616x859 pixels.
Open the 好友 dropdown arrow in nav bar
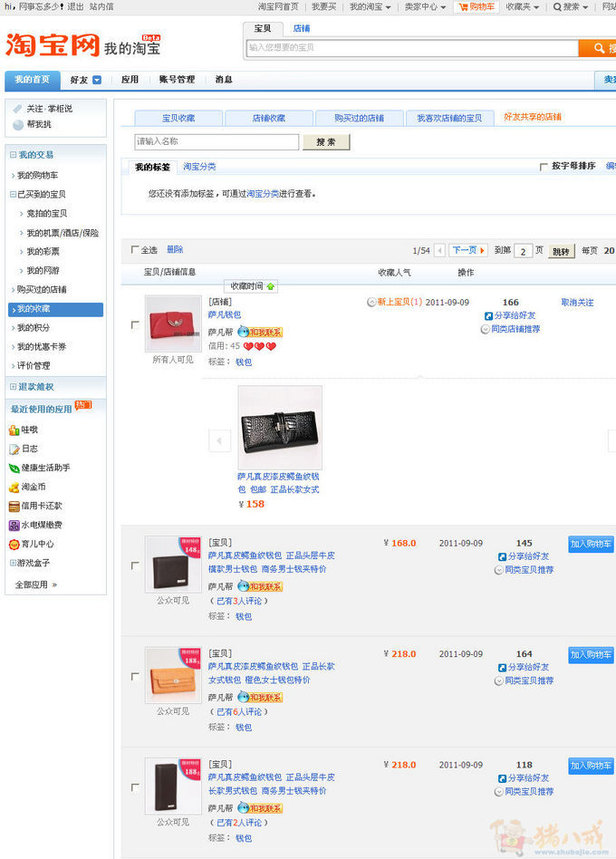click(x=97, y=80)
